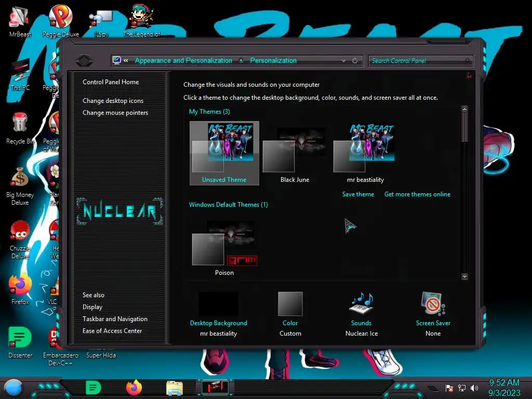
Task: Open Taskbar and Navigation link
Action: pyautogui.click(x=115, y=319)
